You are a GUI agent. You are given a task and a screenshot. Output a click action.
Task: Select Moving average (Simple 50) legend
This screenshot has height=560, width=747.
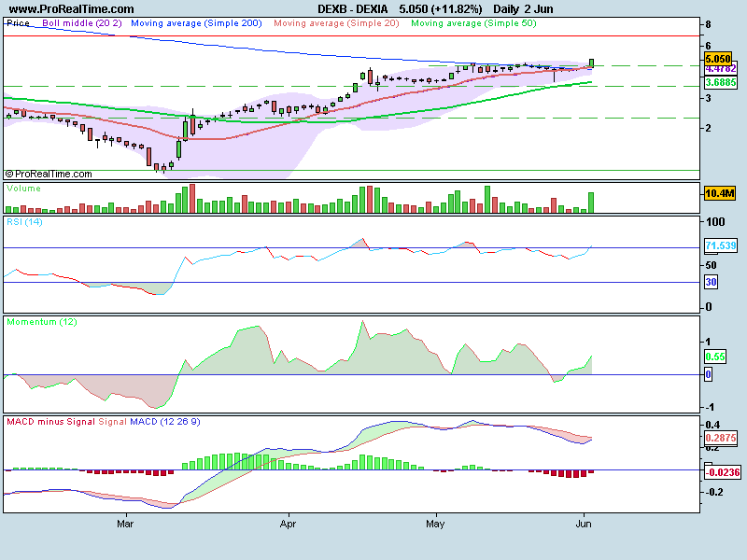473,23
